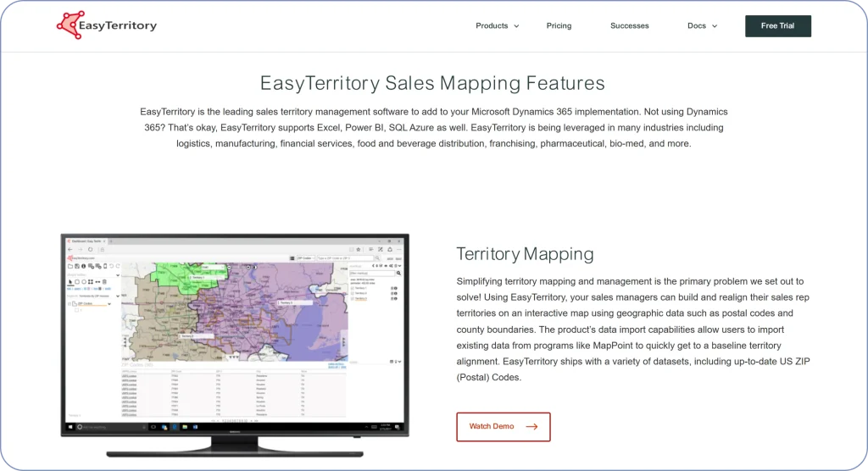The width and height of the screenshot is (868, 471).
Task: Click the filter markup search field
Action: [371, 273]
